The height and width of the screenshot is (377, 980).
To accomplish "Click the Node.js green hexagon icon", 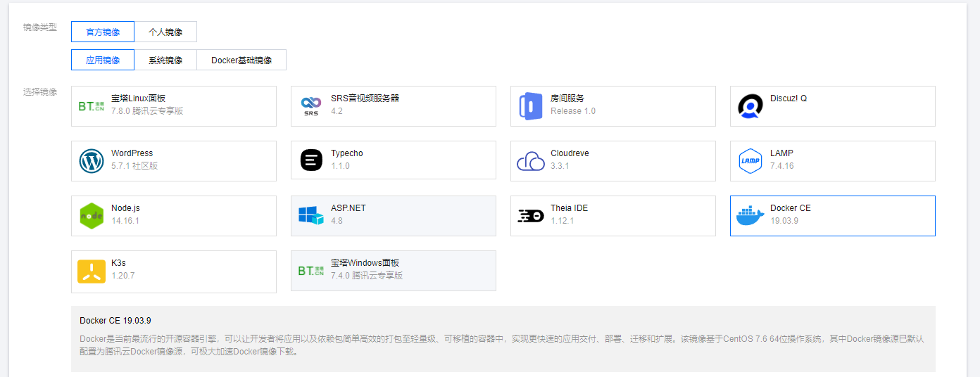I will (x=92, y=216).
